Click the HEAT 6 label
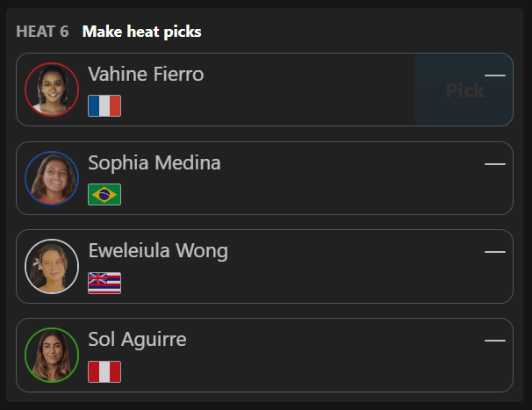 [42, 32]
